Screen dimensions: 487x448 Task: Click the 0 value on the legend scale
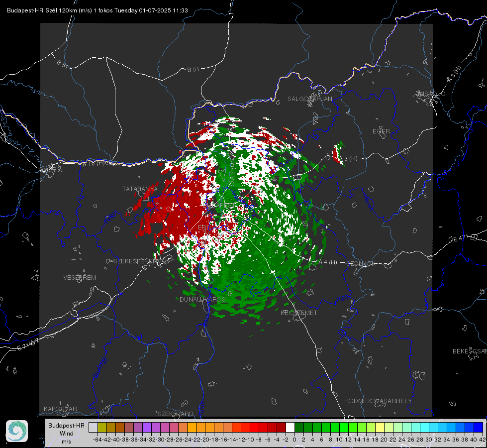coord(294,440)
